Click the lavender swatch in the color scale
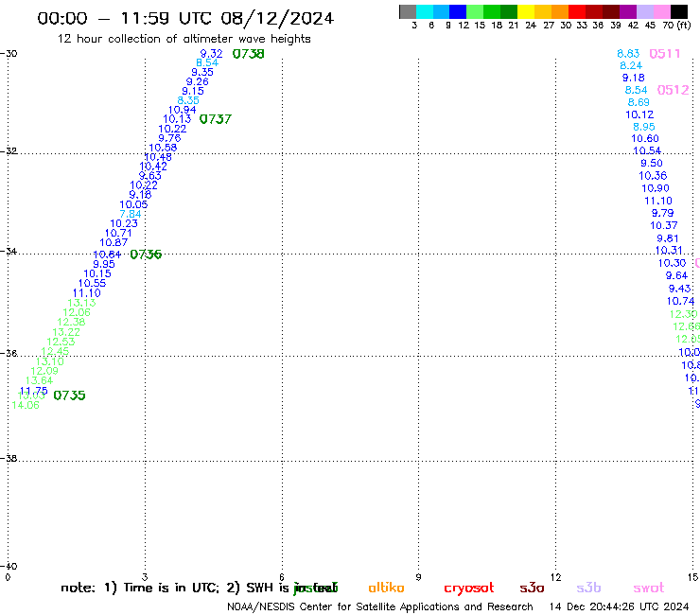Image resolution: width=700 pixels, height=615 pixels. pyautogui.click(x=644, y=11)
